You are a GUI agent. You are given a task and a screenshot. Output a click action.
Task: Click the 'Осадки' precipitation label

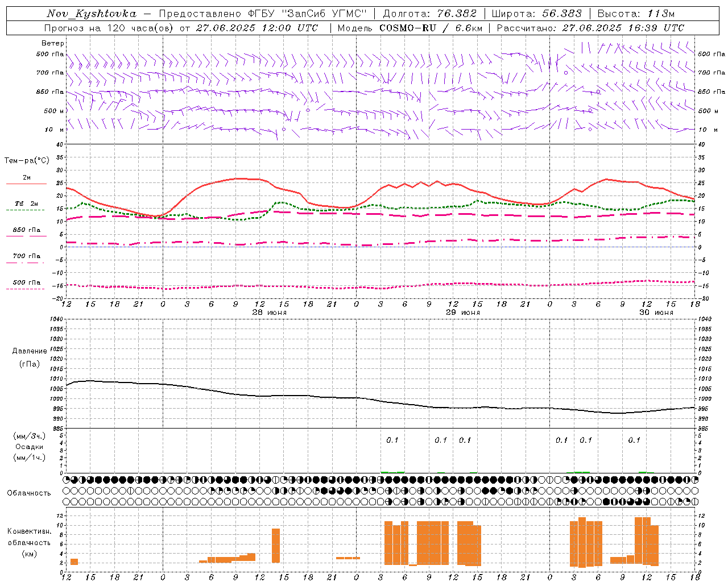click(30, 447)
